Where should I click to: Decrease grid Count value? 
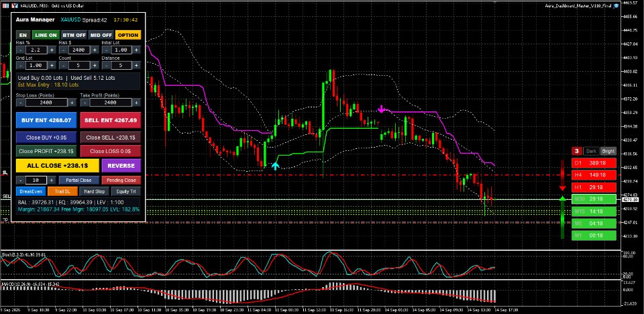[x=63, y=65]
